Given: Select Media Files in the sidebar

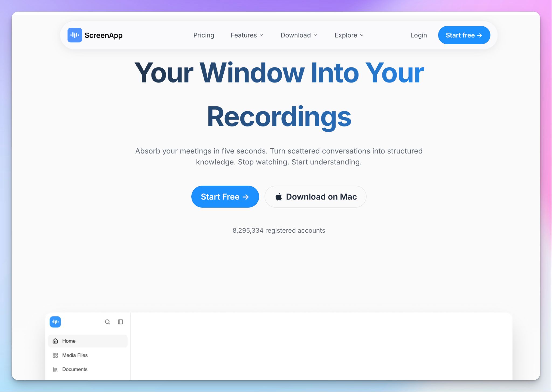Looking at the screenshot, I should click(x=88, y=355).
